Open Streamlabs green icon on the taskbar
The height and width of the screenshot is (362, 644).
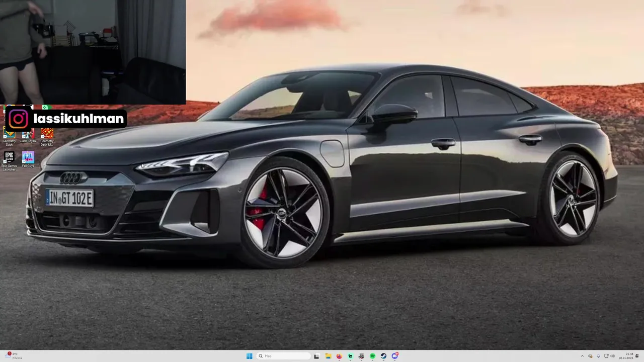pyautogui.click(x=350, y=356)
